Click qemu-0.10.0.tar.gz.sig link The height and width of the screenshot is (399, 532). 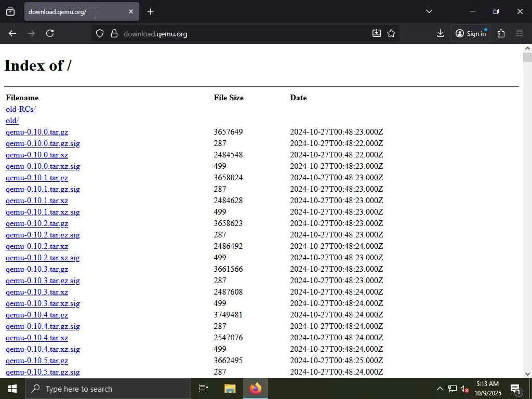[43, 143]
